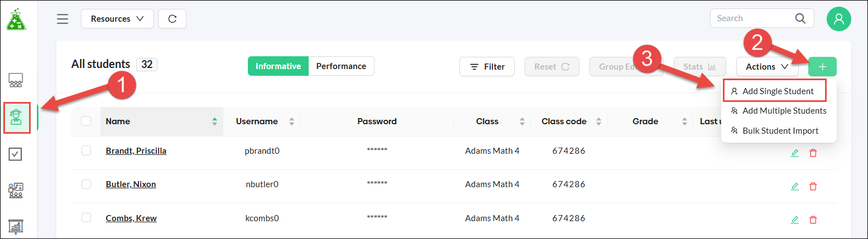Image resolution: width=868 pixels, height=239 pixels.
Task: Open the Classes icon in sidebar
Action: [16, 81]
